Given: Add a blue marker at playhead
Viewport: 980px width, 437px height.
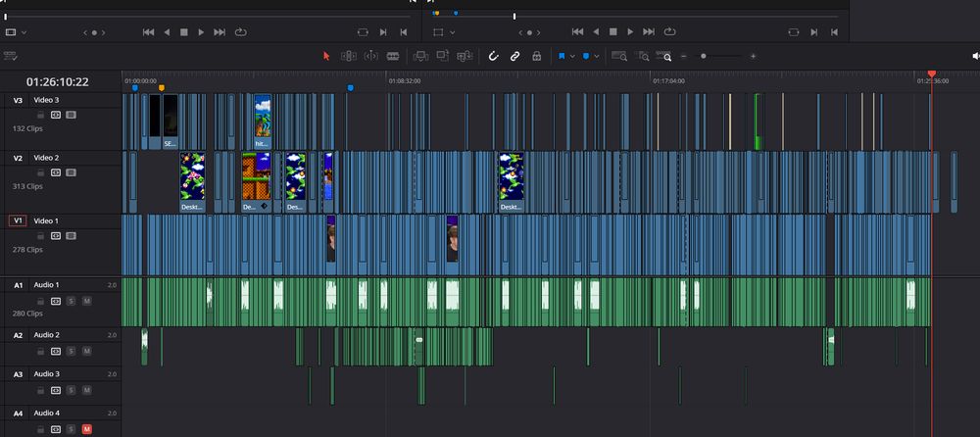Looking at the screenshot, I should (x=586, y=56).
